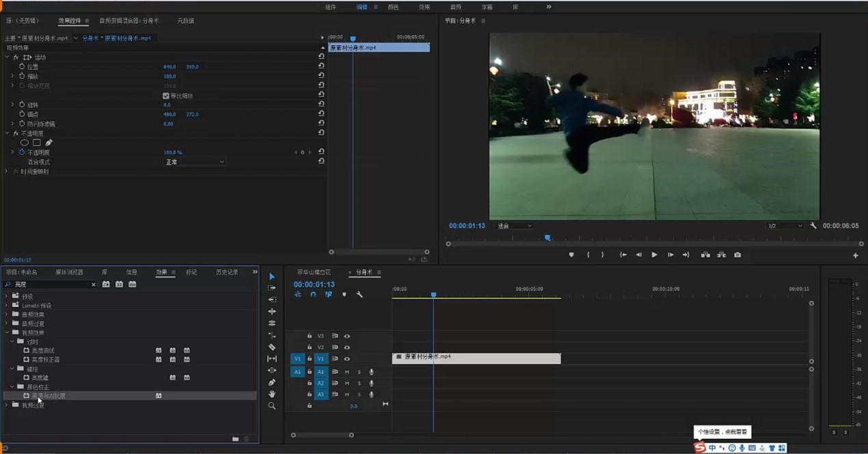The height and width of the screenshot is (454, 868).
Task: Clear the effects search field text
Action: coord(94,284)
